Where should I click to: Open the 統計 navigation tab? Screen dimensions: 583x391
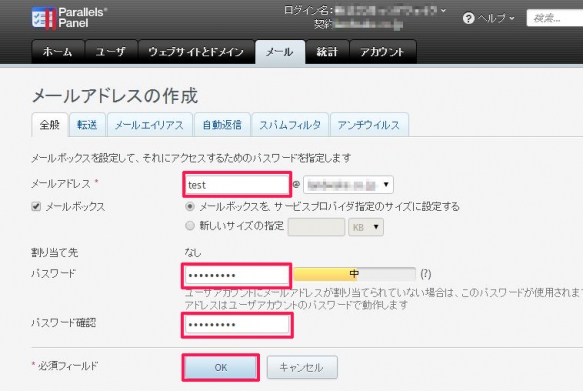click(x=327, y=52)
